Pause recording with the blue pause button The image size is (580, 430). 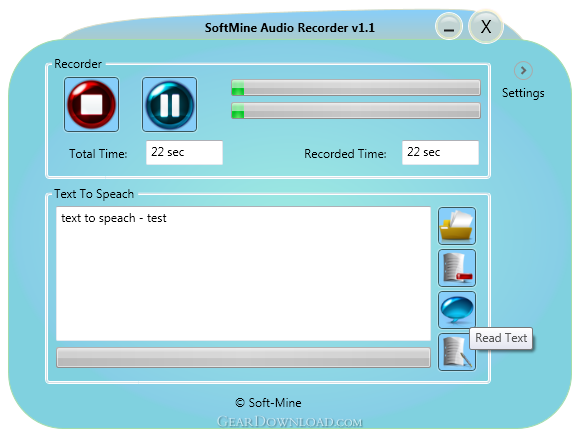pyautogui.click(x=169, y=104)
